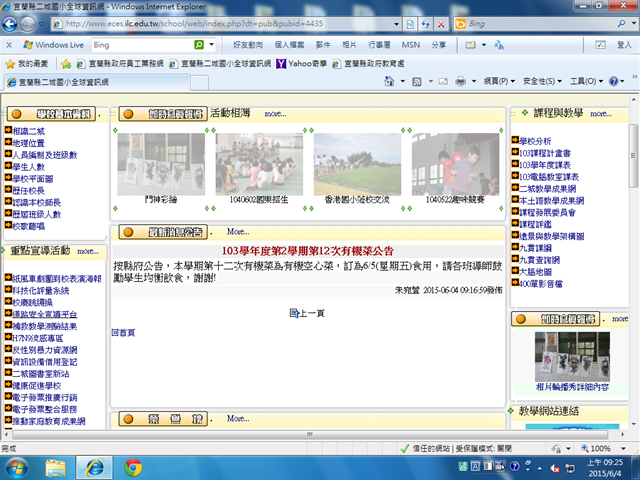Click 個人檔案 in Windows Live toolbar
The width and height of the screenshot is (640, 480).
pyautogui.click(x=289, y=45)
